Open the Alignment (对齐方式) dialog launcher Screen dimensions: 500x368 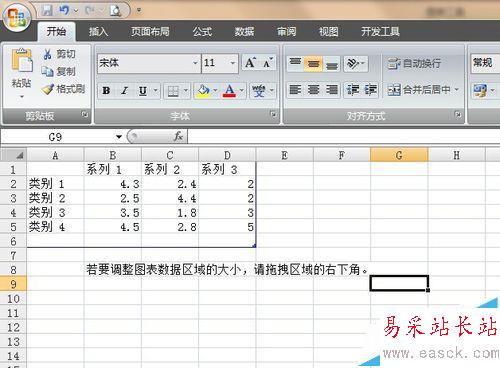point(458,114)
